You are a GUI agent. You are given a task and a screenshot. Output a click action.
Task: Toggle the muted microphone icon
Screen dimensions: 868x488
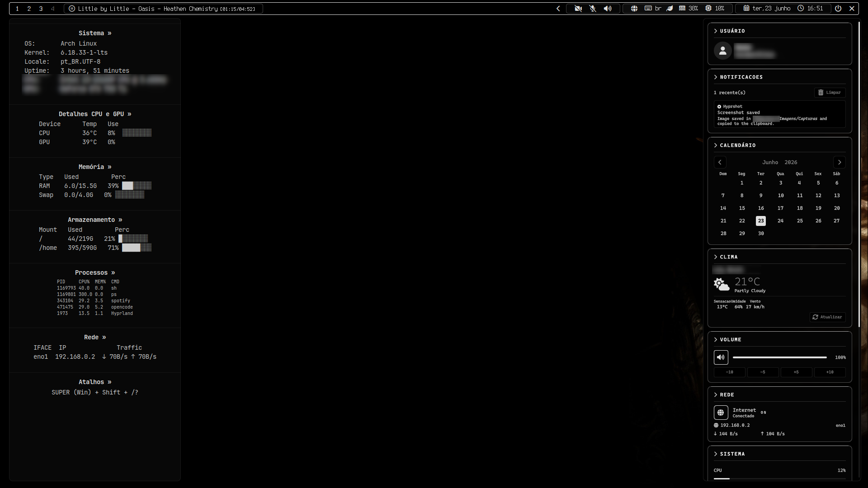coord(593,9)
